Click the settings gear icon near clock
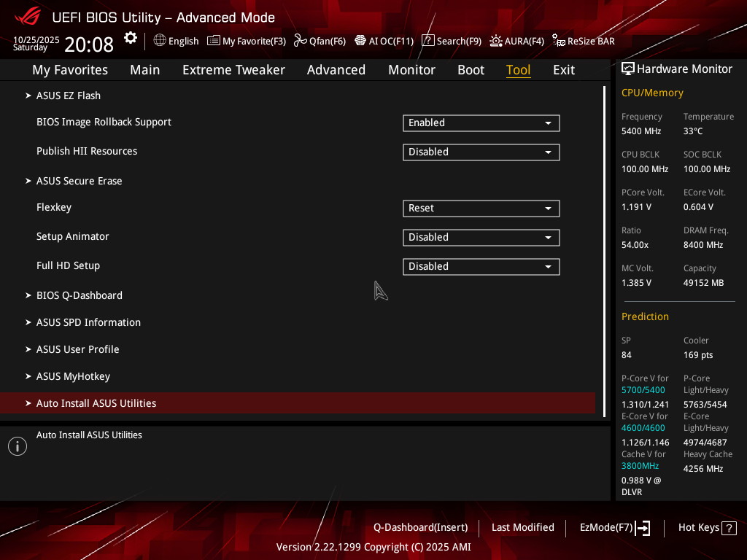Image resolution: width=747 pixels, height=560 pixels. [x=130, y=38]
